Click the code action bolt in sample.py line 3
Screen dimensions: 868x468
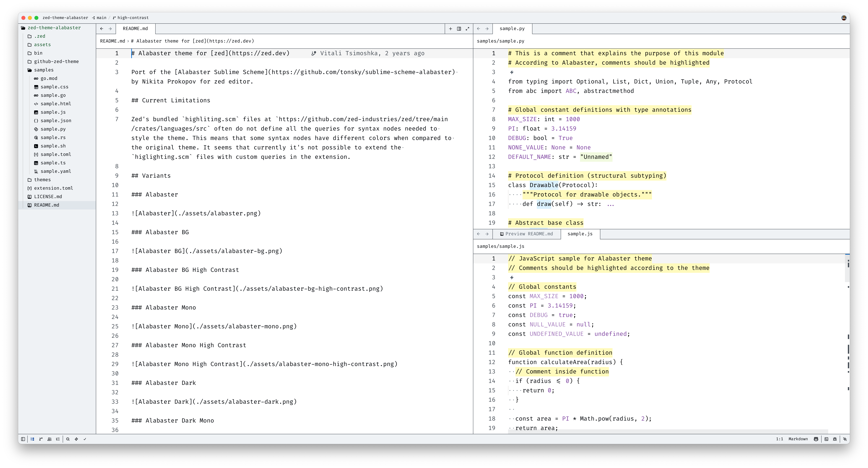511,72
